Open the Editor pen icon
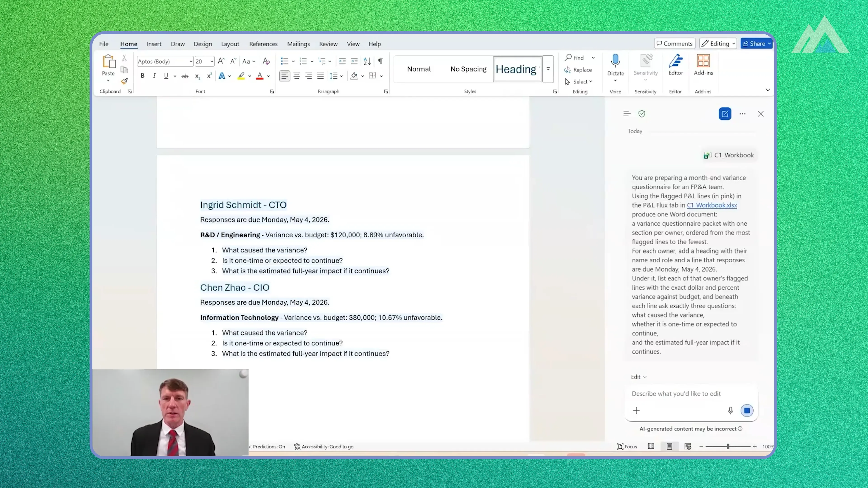The width and height of the screenshot is (868, 488). pos(676,61)
